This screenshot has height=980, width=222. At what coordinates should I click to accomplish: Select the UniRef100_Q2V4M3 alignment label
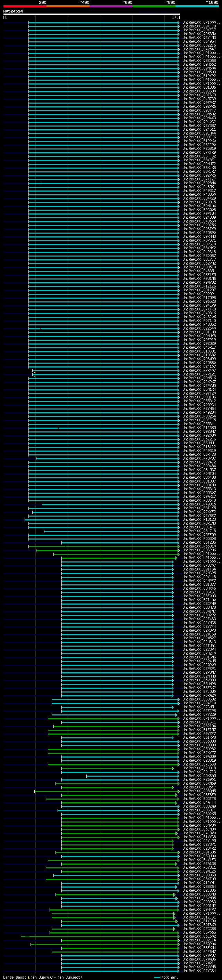tap(199, 38)
